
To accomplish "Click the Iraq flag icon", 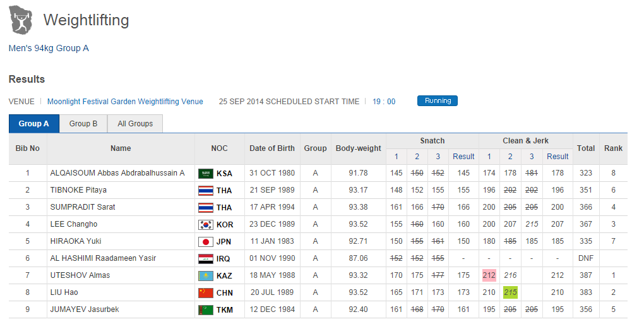I will coord(206,258).
